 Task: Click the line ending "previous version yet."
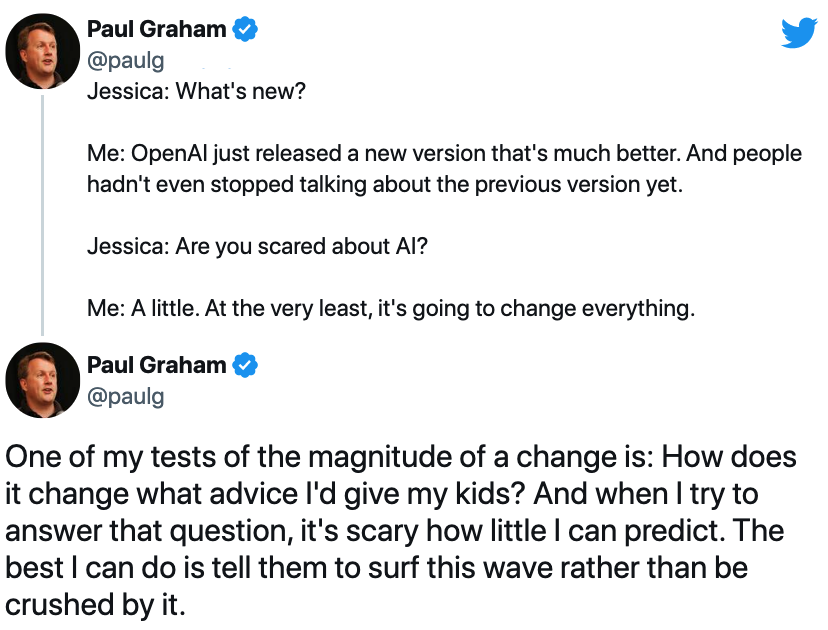click(x=385, y=185)
